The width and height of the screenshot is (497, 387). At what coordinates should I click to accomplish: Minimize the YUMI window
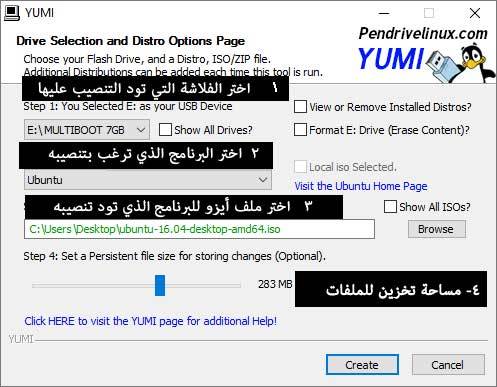coord(384,13)
